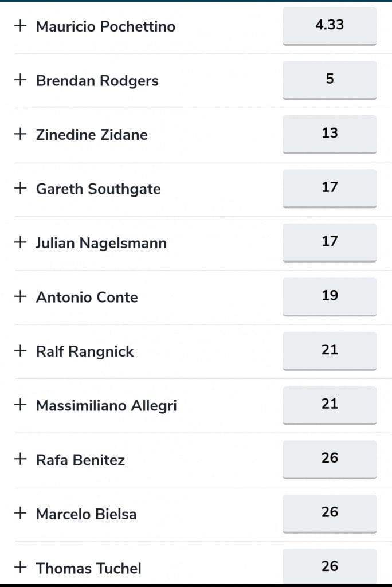Click plus icon beside Antonio Conte
This screenshot has height=587, width=392.
coord(20,296)
